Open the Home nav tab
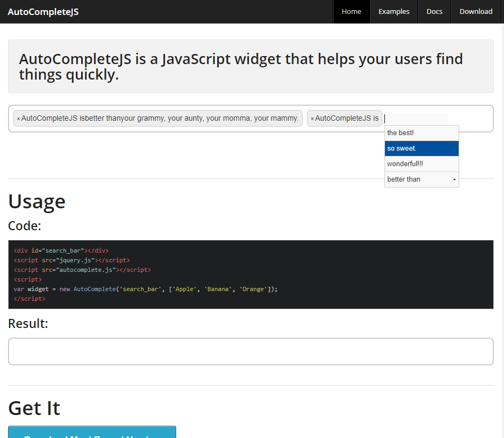 (351, 12)
